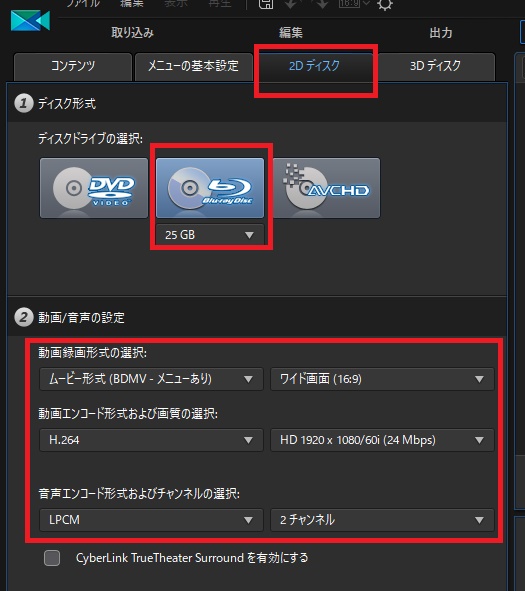Image resolution: width=525 pixels, height=591 pixels.
Task: Open the BDMV movie format dropdown
Action: pyautogui.click(x=151, y=379)
